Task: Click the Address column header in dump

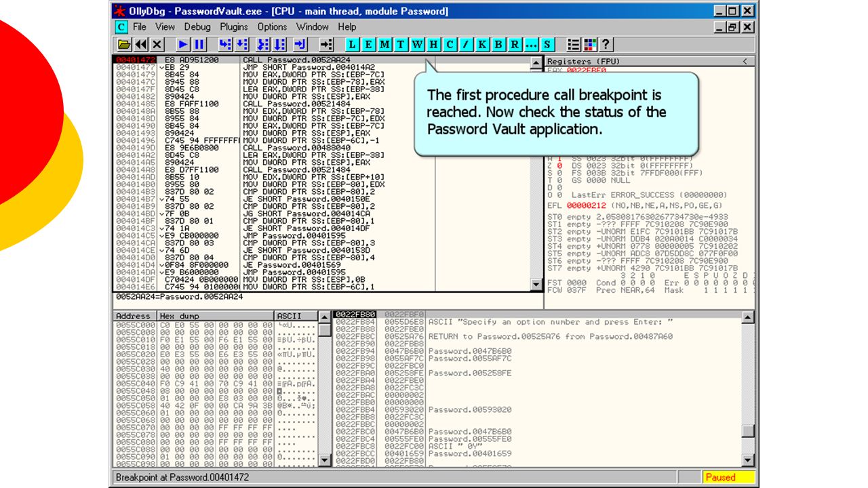Action: (135, 317)
